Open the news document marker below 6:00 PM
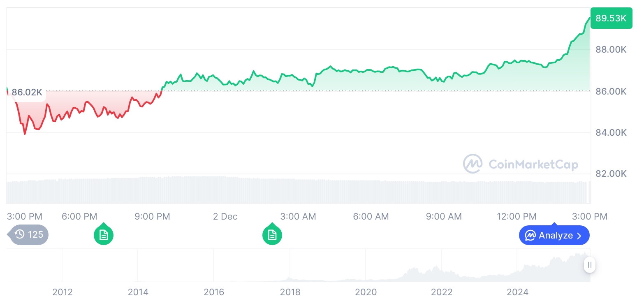Image resolution: width=644 pixels, height=301 pixels. (104, 235)
